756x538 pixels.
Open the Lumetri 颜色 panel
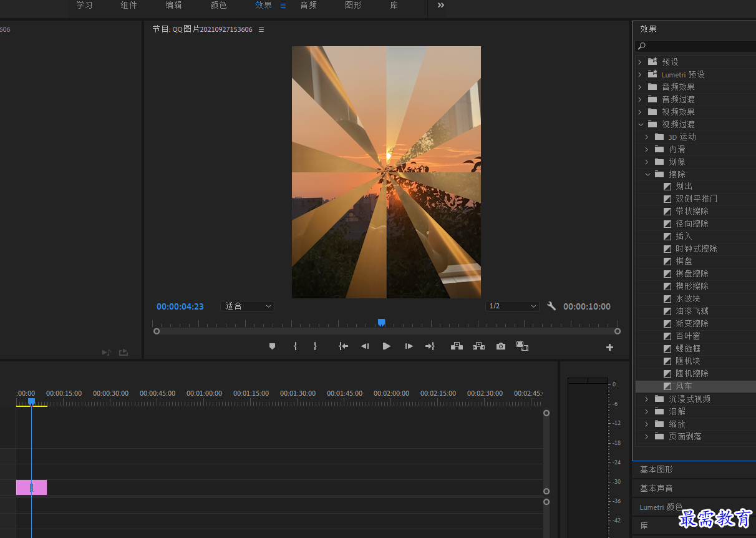pyautogui.click(x=661, y=507)
